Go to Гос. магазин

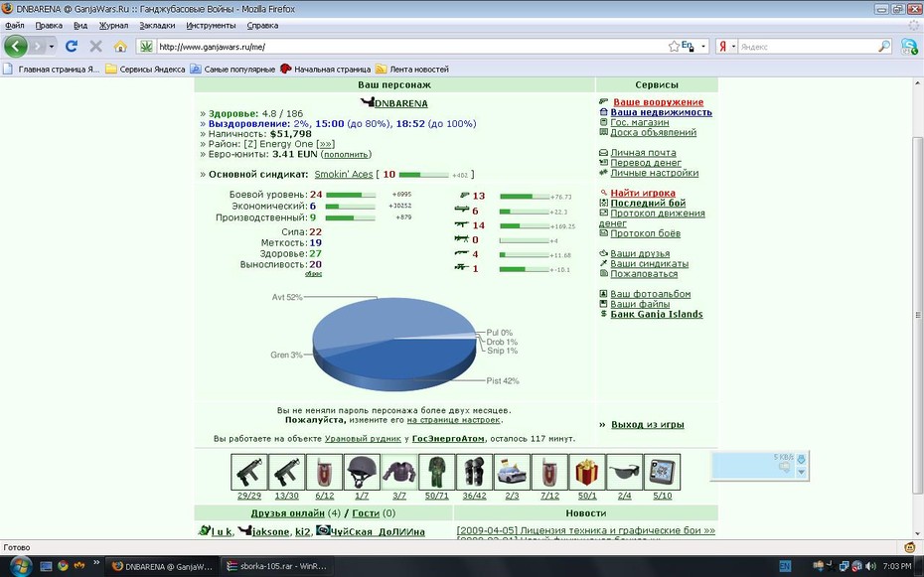(640, 122)
